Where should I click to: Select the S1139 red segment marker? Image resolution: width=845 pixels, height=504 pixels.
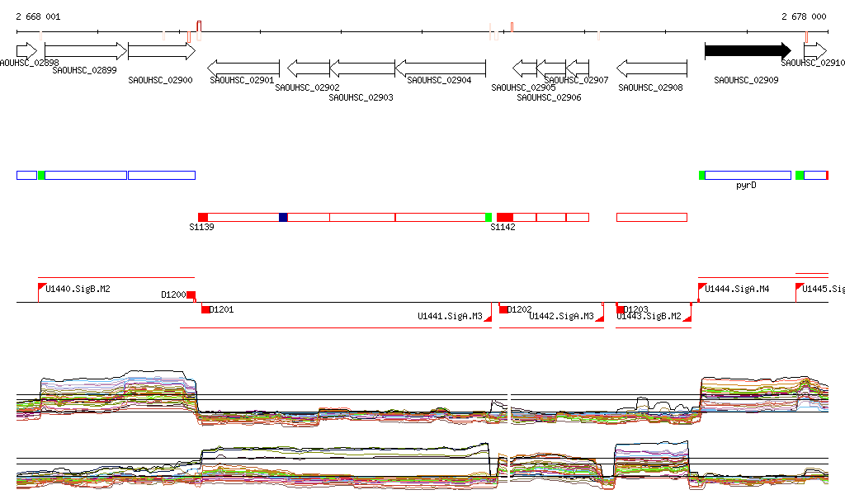(203, 218)
